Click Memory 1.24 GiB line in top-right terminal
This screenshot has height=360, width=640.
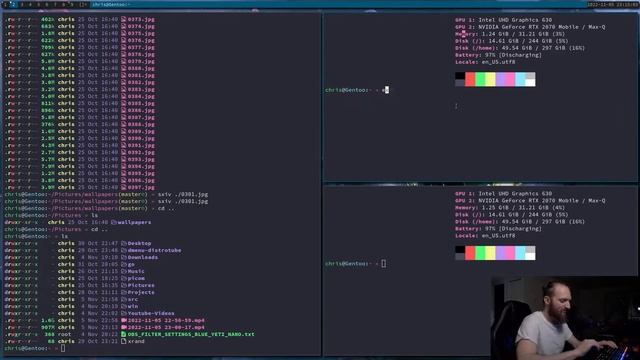coord(510,34)
